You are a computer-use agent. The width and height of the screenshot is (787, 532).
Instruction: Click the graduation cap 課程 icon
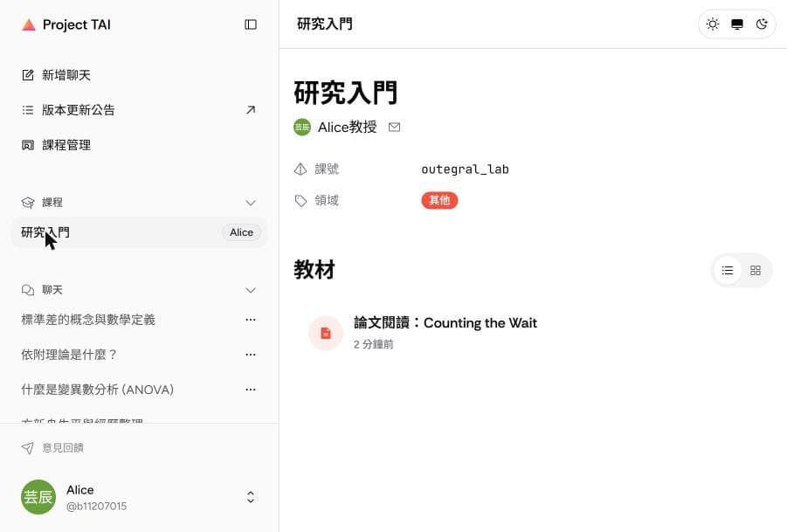[x=28, y=203]
